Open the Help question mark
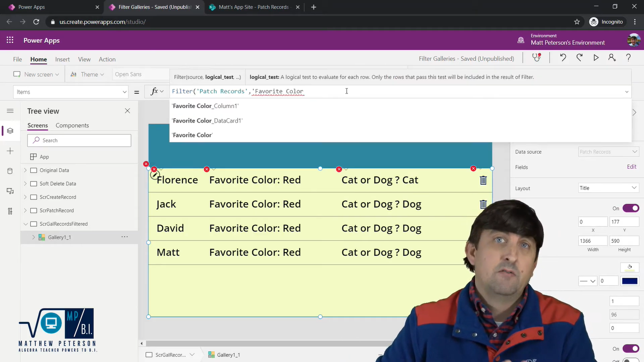The width and height of the screenshot is (644, 362). click(628, 58)
